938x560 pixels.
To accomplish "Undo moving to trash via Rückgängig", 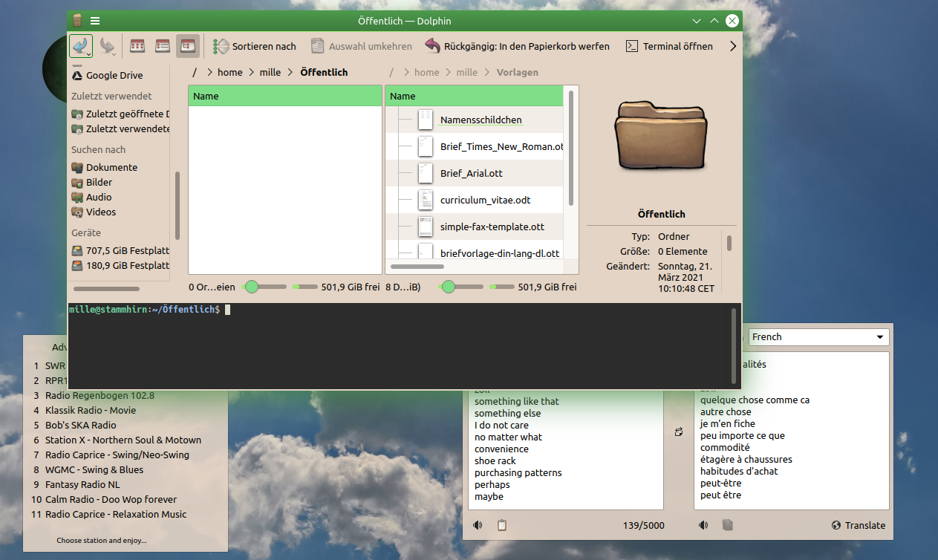I will point(517,46).
